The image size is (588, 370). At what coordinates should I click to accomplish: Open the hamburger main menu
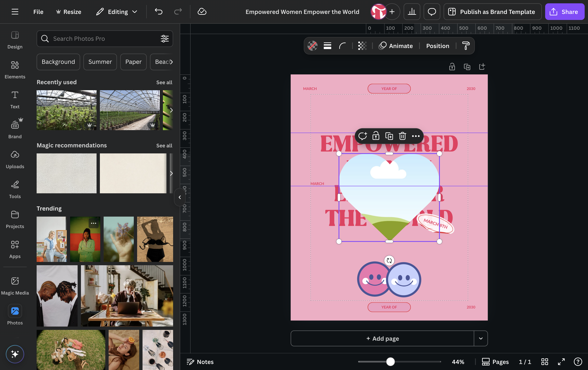pos(15,12)
